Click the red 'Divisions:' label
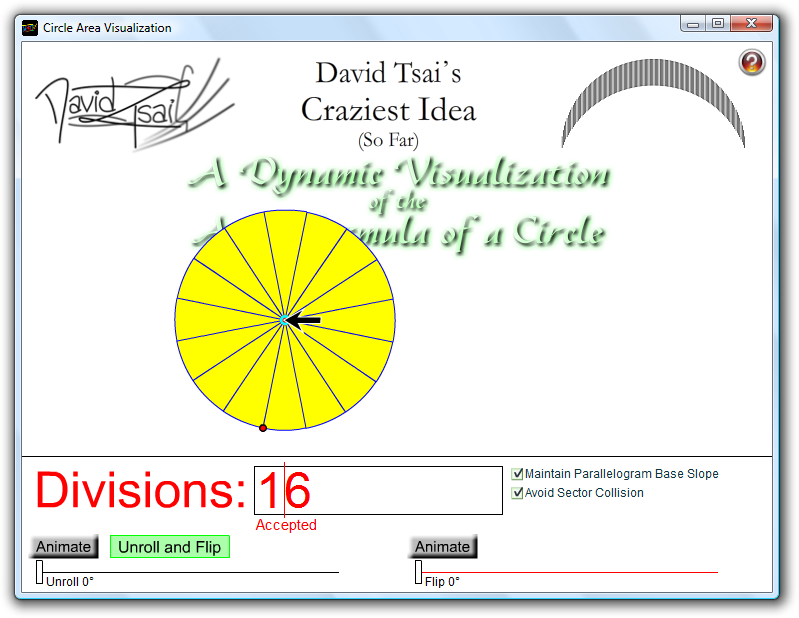799x618 pixels. [141, 490]
